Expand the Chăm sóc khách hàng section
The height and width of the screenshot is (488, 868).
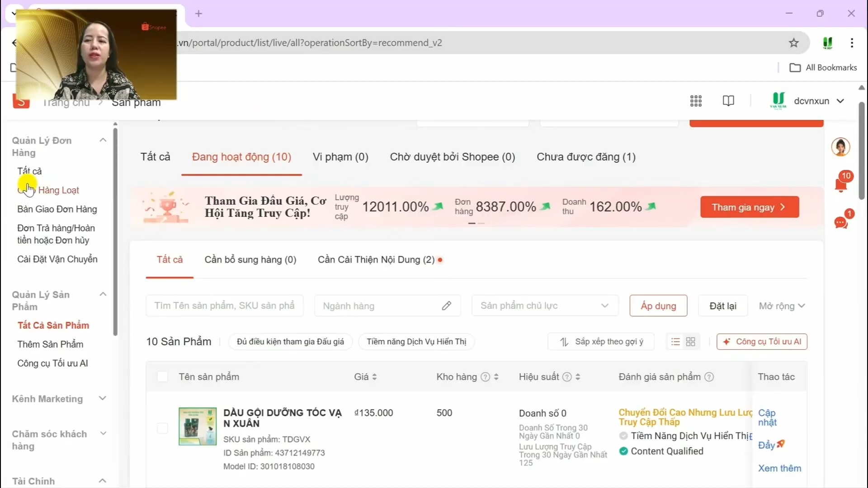[103, 434]
